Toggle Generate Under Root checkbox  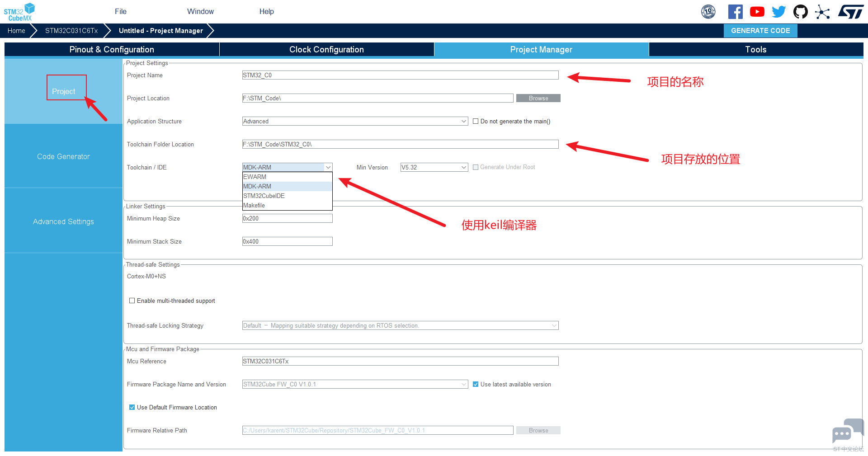click(476, 167)
